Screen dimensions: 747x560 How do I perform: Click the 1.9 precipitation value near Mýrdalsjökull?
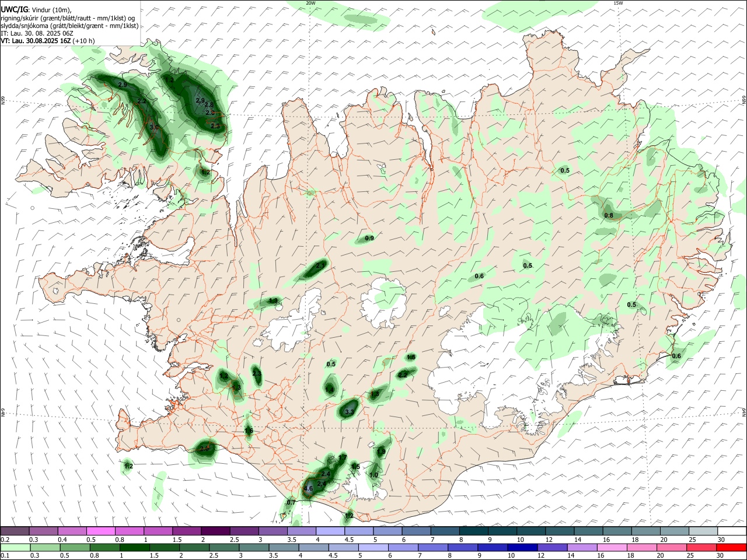click(381, 451)
